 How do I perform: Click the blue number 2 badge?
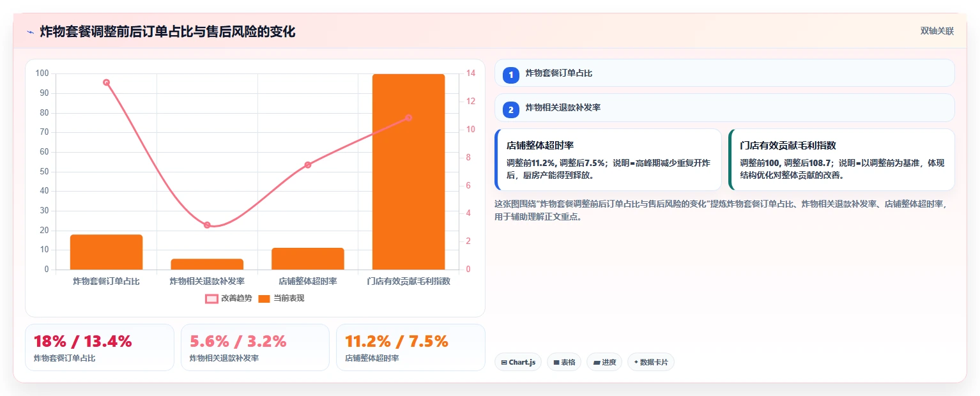tap(511, 110)
